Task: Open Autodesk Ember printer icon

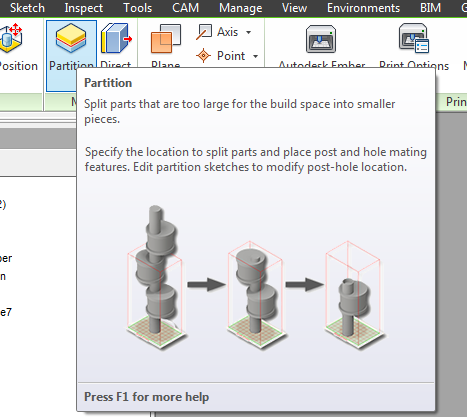Action: tap(321, 39)
